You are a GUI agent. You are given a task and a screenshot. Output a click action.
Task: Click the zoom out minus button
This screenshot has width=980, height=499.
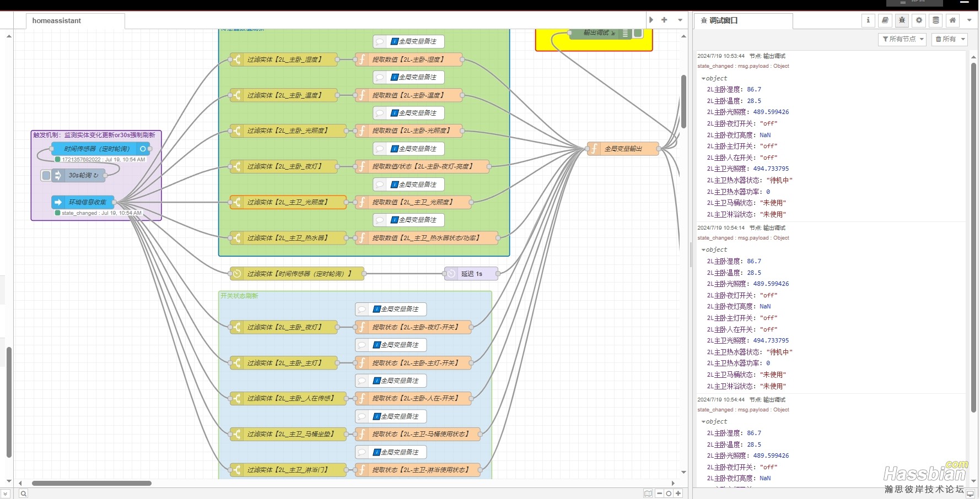(x=659, y=493)
